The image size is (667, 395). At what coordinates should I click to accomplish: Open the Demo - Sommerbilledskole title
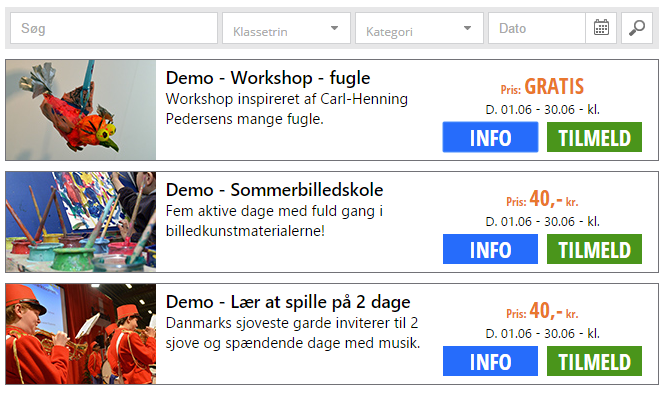tap(274, 190)
